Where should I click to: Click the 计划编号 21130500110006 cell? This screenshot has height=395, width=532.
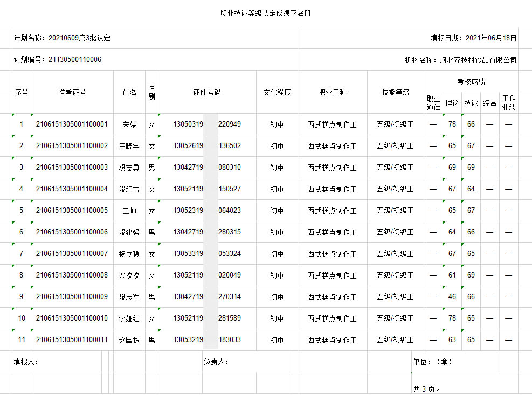(58, 60)
